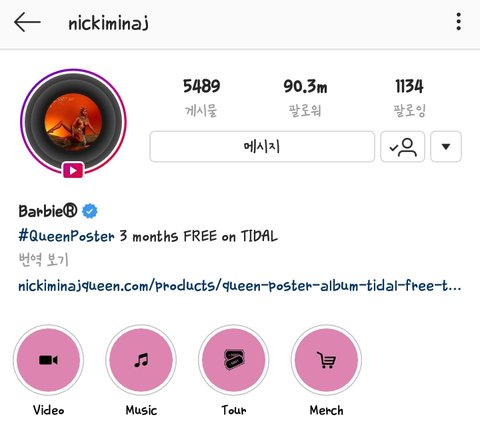This screenshot has width=480, height=435.
Task: Tap the nickiminaj username title
Action: coord(108,23)
